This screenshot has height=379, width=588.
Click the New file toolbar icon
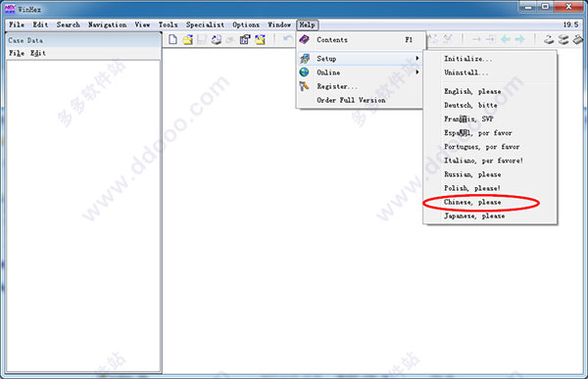(x=172, y=39)
